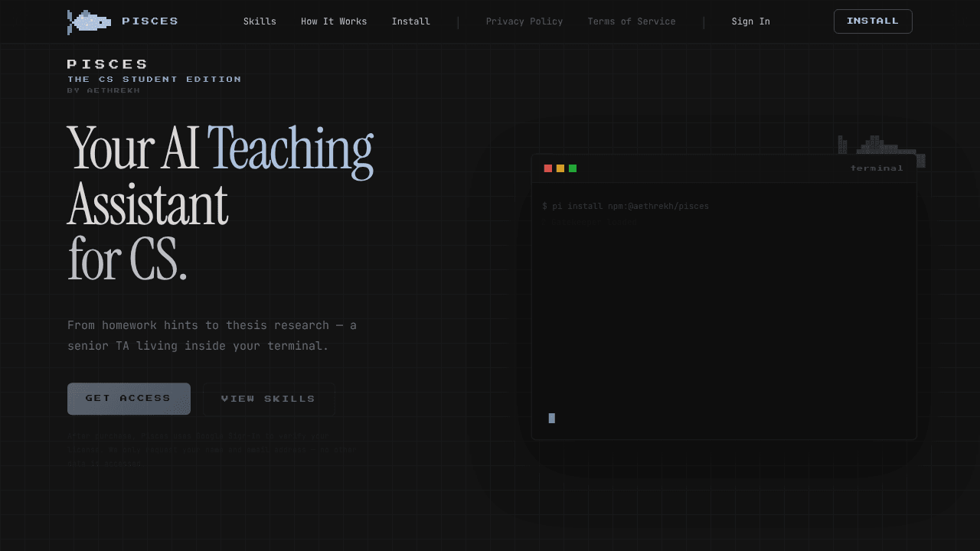
Task: Click the 'From homework hints' tagline line
Action: point(212,325)
